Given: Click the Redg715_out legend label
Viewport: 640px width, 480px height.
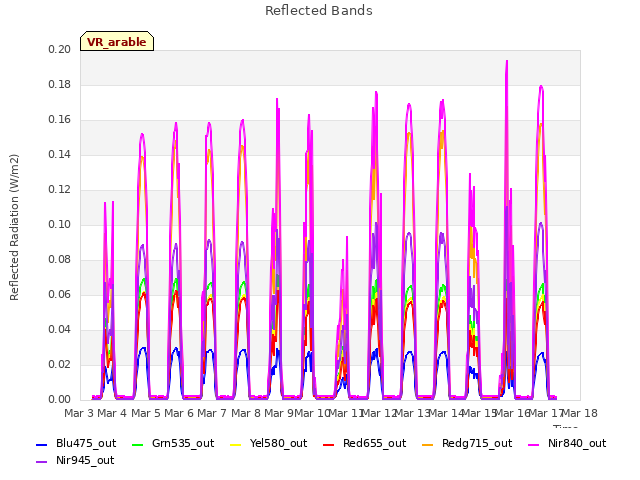Looking at the screenshot, I should [x=477, y=443].
